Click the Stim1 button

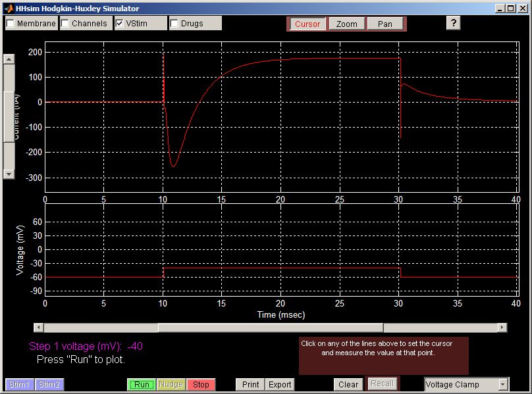[20, 385]
